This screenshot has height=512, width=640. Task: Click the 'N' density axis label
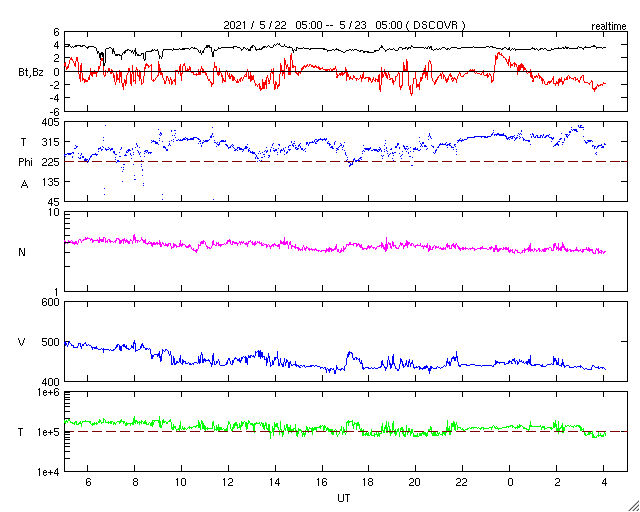tap(22, 252)
